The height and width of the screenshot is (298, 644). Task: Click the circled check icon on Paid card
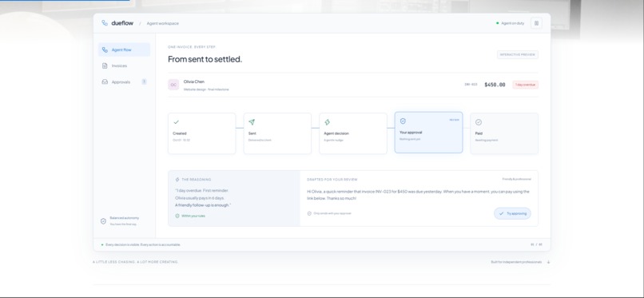click(x=479, y=122)
